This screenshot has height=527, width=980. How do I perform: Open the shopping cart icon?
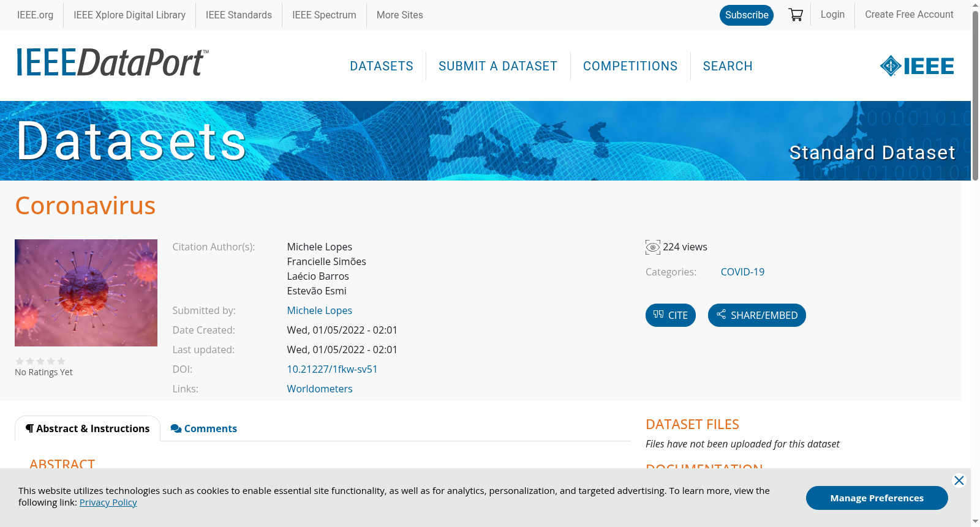pyautogui.click(x=796, y=15)
